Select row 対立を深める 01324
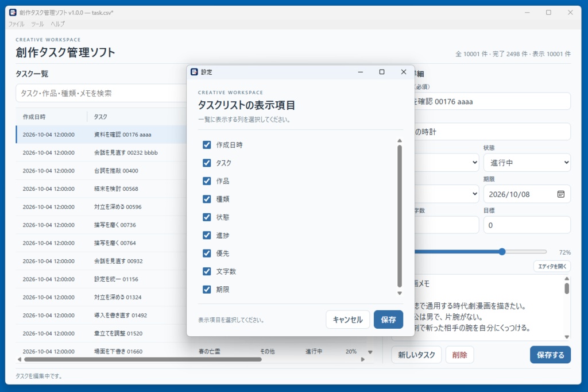The image size is (588, 392). click(x=101, y=297)
